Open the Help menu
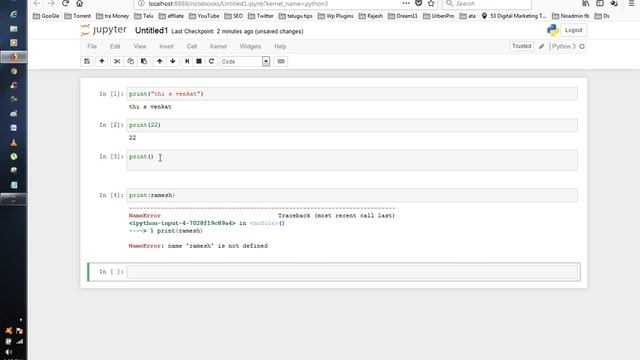Image resolution: width=640 pixels, height=360 pixels. point(280,47)
